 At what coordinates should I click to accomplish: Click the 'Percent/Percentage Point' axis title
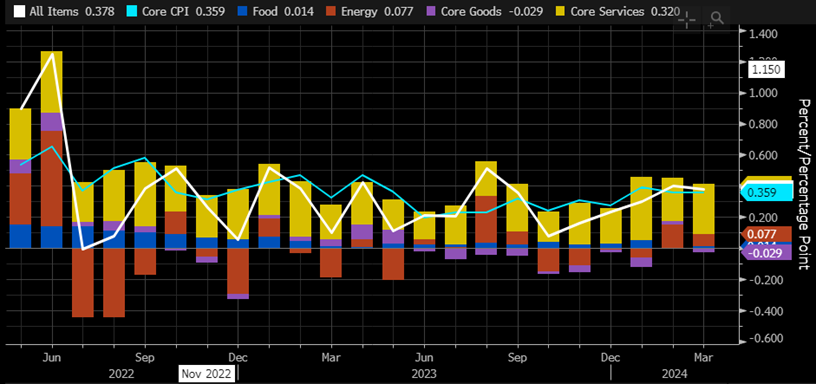click(804, 184)
